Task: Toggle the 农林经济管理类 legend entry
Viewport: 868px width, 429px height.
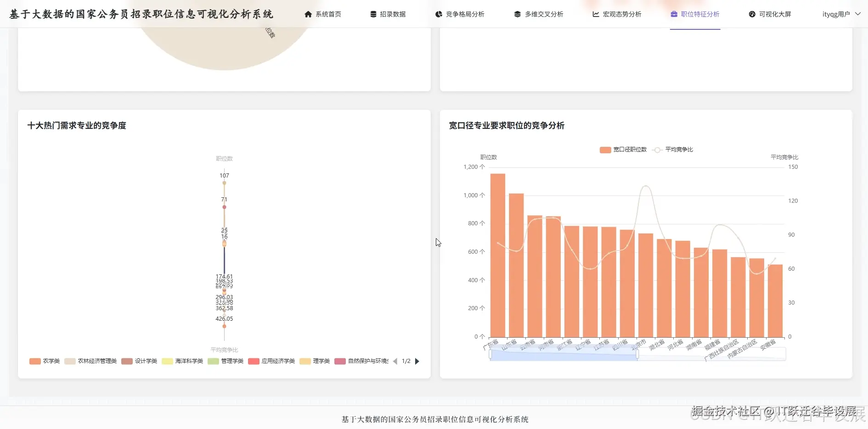Action: pos(90,361)
